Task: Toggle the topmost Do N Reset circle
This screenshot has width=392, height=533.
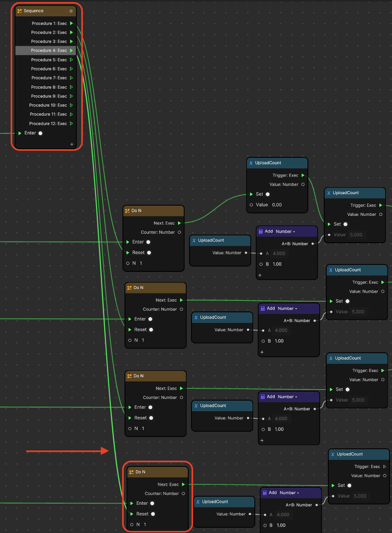Action: tap(149, 253)
